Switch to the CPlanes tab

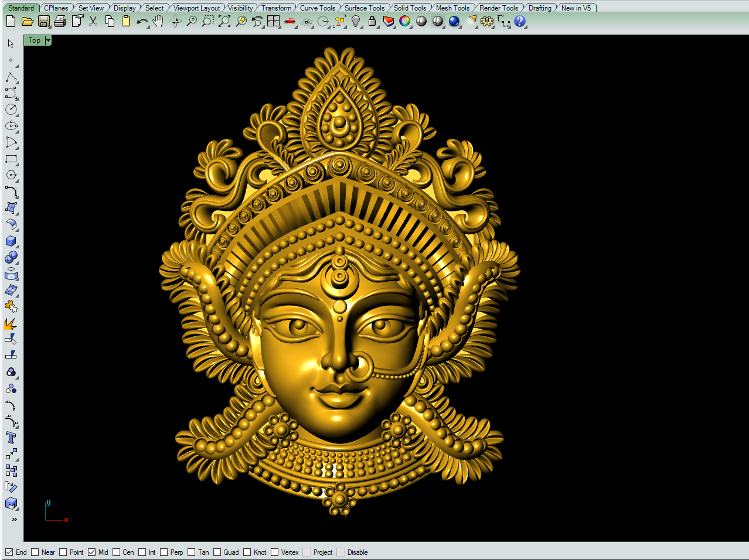(x=56, y=8)
